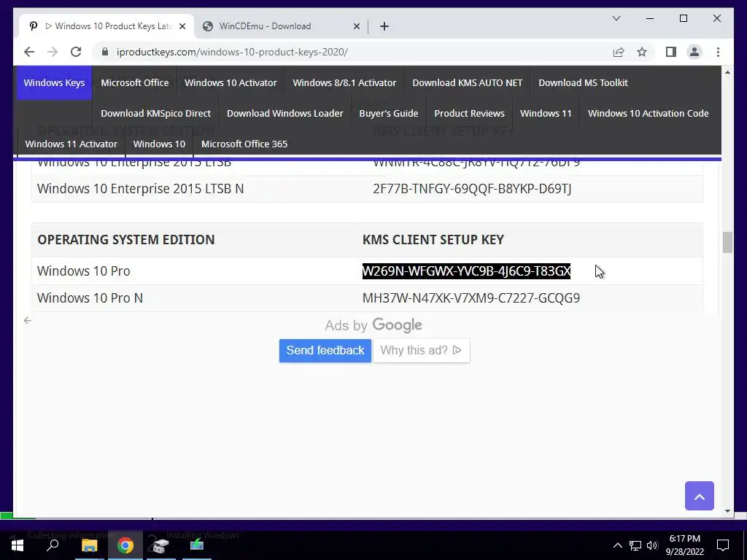Bookmark this page with the star icon
This screenshot has width=747, height=560.
click(642, 52)
